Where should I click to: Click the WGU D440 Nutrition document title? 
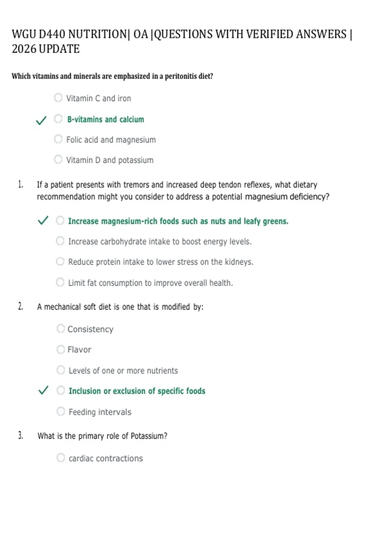[182, 42]
